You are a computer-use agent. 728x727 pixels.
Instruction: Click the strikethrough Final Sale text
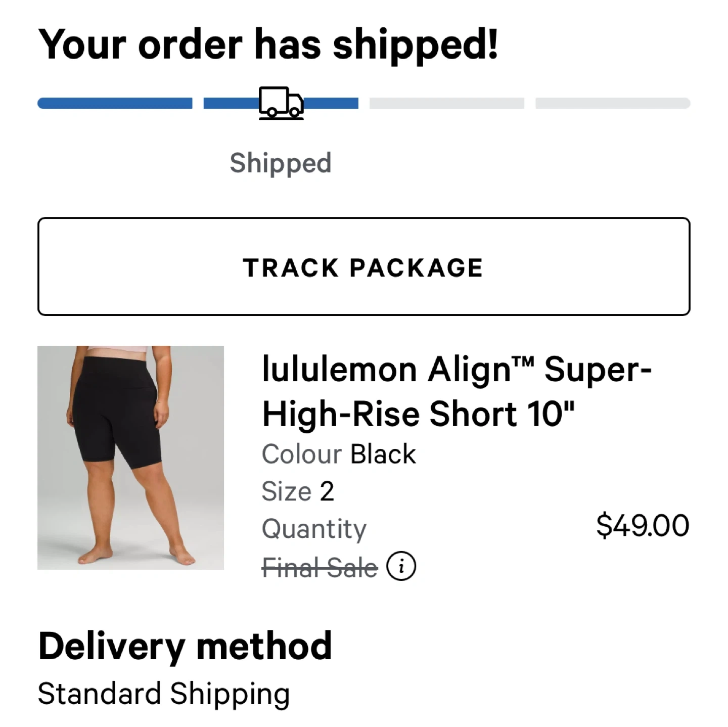320,567
